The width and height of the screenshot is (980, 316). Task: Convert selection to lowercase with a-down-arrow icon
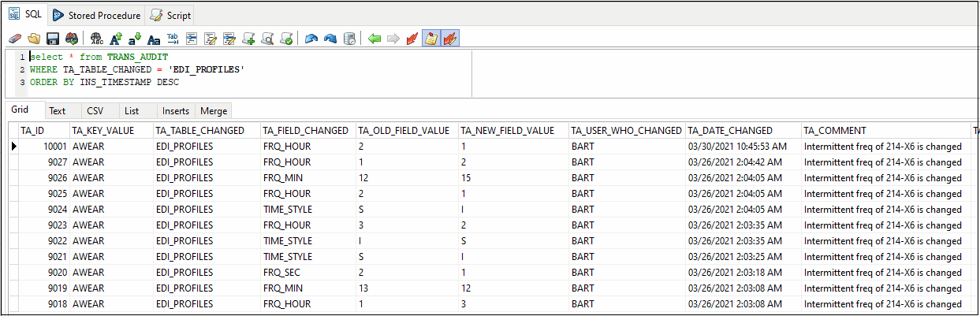(135, 39)
